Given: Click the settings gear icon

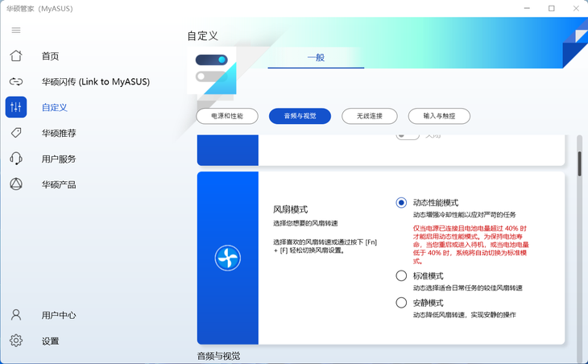Looking at the screenshot, I should click(16, 341).
